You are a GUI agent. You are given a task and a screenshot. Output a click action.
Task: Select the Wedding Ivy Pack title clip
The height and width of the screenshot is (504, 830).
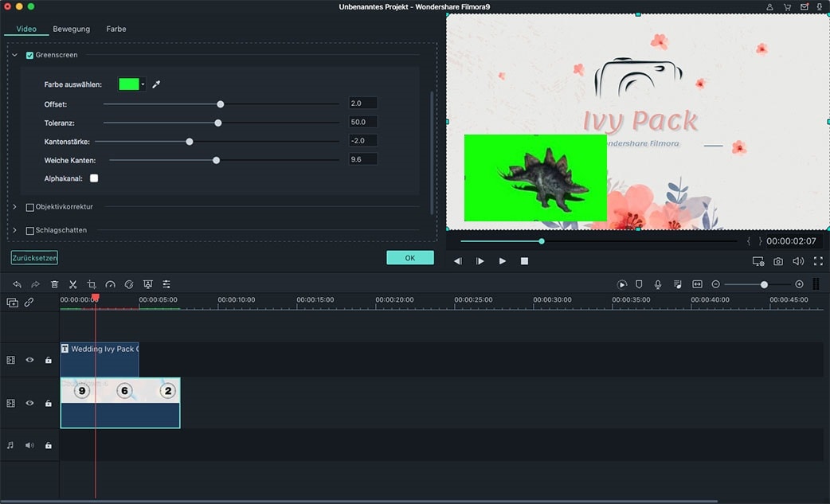[100, 359]
